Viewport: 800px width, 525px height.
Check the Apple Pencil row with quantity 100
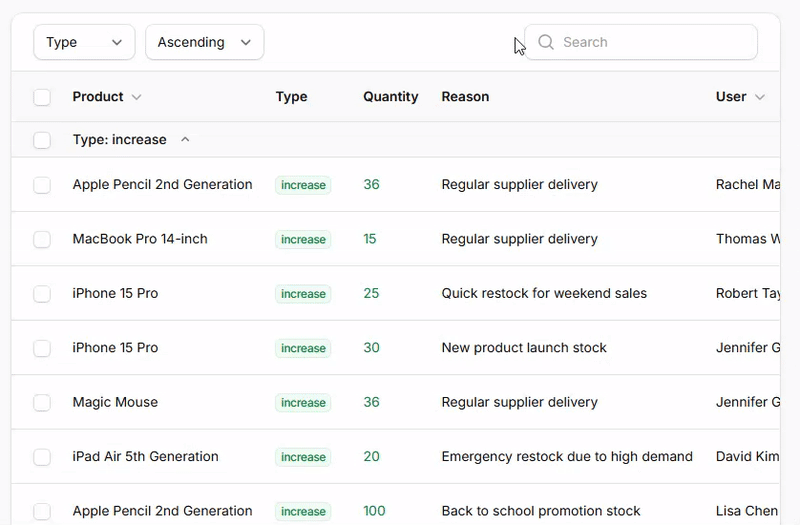click(42, 511)
